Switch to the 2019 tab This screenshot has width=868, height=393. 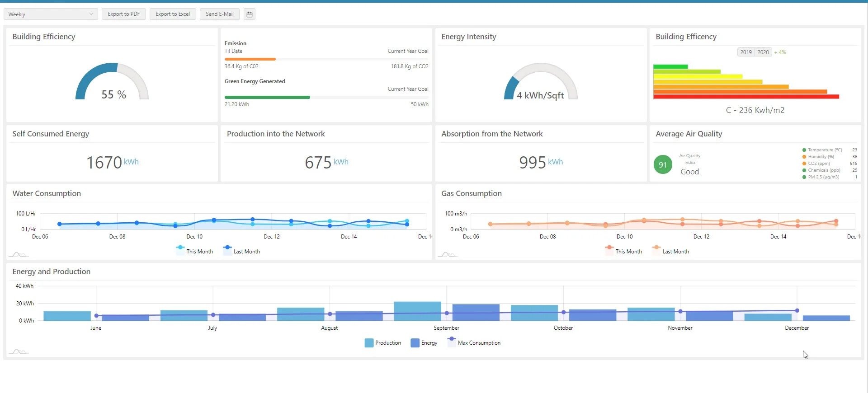tap(746, 52)
